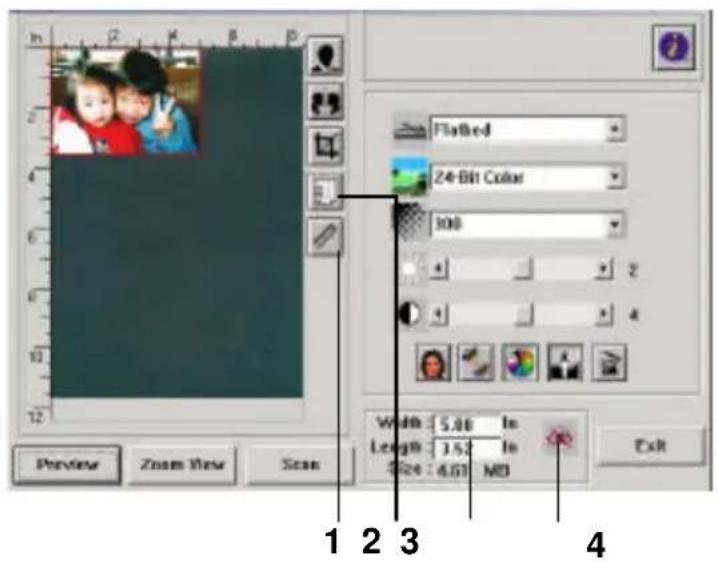Expand the Flatbed scan method dropdown
718x562 pixels.
tap(615, 130)
